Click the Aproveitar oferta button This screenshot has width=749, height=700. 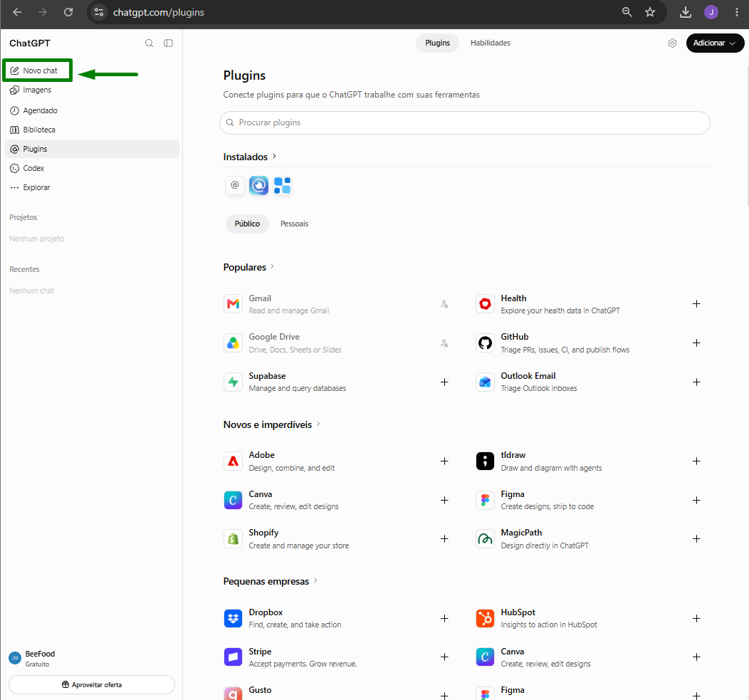click(92, 685)
